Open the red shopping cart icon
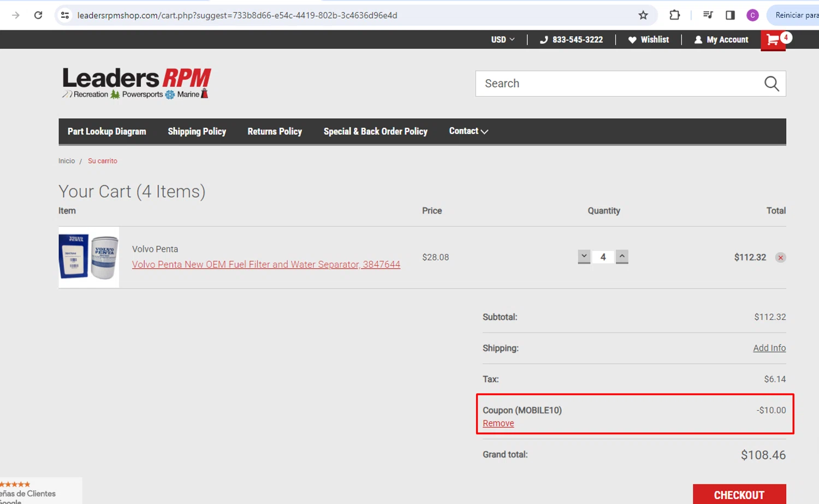Image resolution: width=819 pixels, height=504 pixels. point(773,40)
